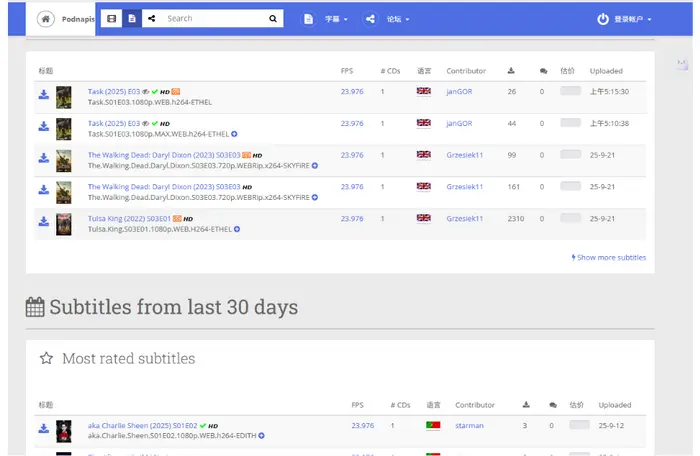The image size is (700, 456).
Task: Sort table by FPS column header
Action: pyautogui.click(x=347, y=71)
